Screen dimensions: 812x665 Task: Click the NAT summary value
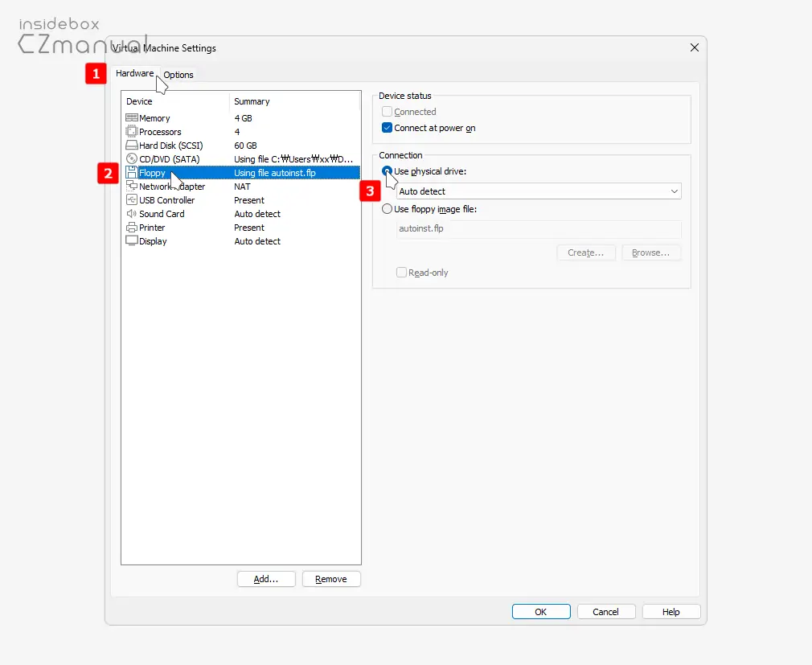point(242,187)
